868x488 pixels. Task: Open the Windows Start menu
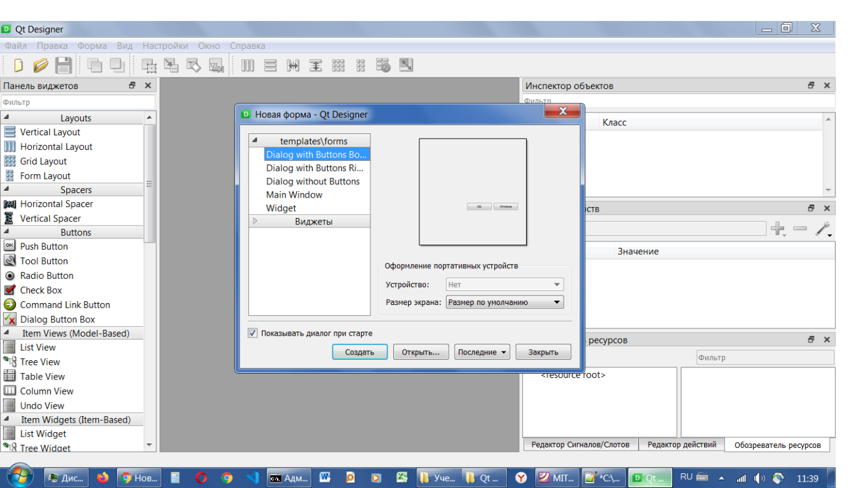click(x=19, y=477)
